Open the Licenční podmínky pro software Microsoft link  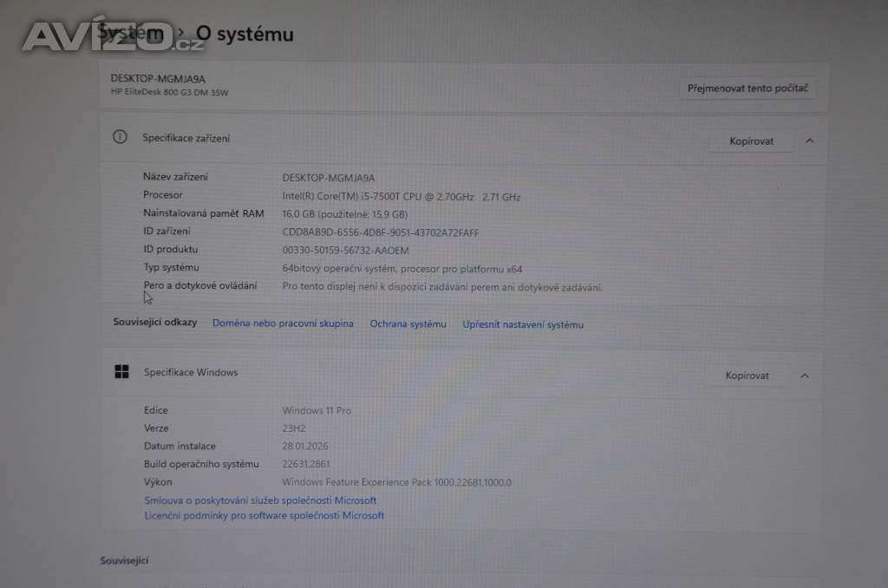point(264,515)
